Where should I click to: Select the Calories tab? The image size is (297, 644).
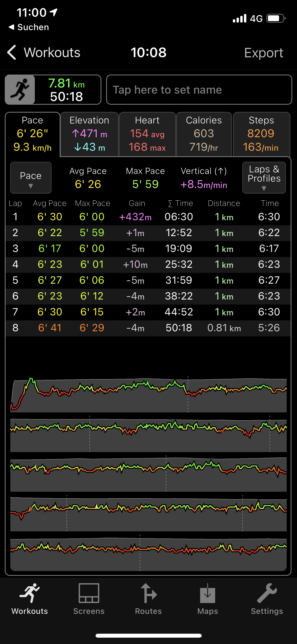click(204, 134)
